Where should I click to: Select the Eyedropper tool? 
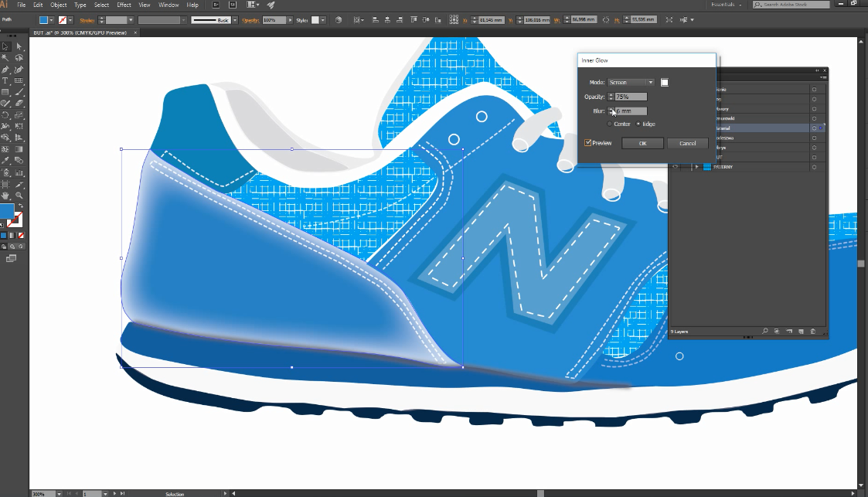tap(5, 161)
